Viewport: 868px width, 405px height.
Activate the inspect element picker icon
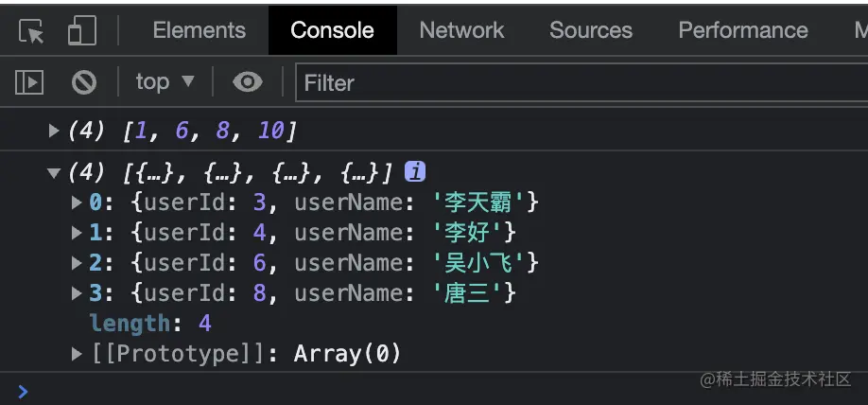coord(31,31)
